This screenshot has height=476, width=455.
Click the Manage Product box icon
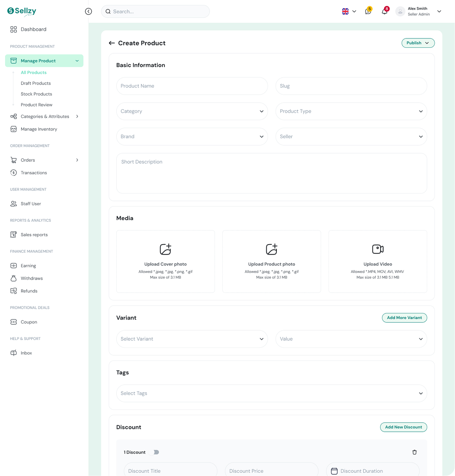(14, 61)
